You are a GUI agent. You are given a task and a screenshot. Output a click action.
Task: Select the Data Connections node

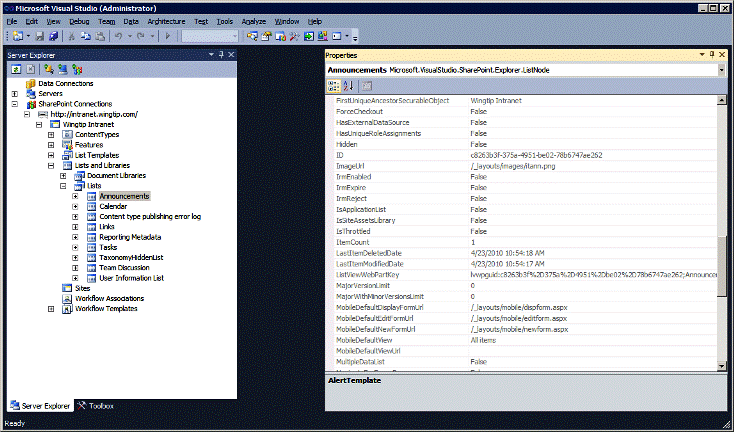(x=66, y=83)
